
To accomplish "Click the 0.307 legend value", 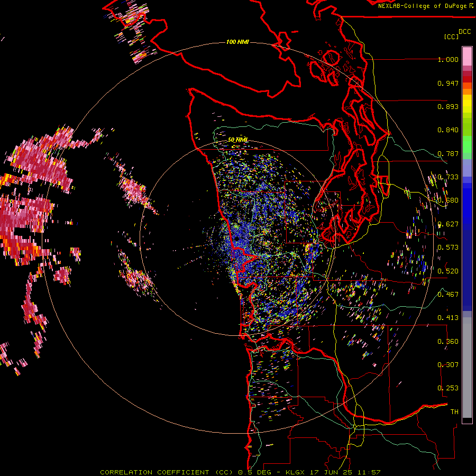I will coord(448,364).
